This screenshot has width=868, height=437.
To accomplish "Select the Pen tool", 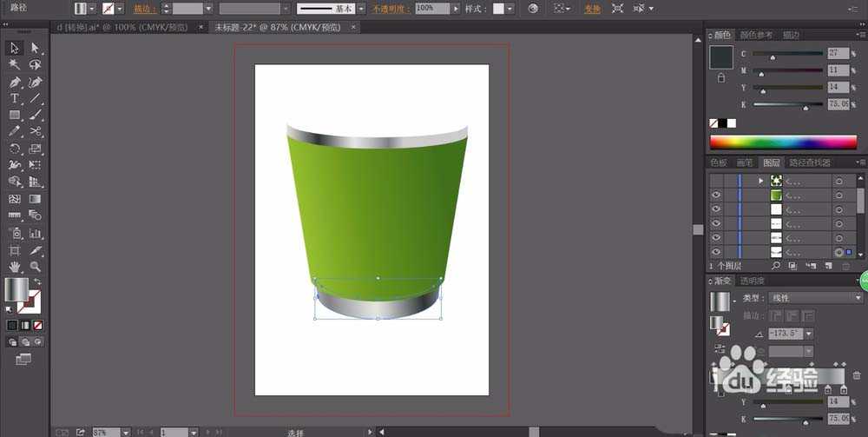I will click(x=15, y=82).
